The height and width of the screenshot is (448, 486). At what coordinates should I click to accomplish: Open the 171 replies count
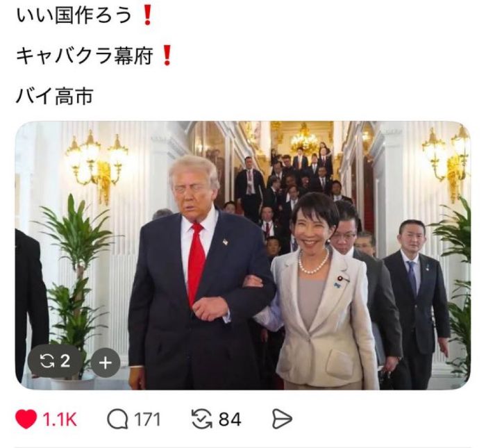pyautogui.click(x=147, y=420)
